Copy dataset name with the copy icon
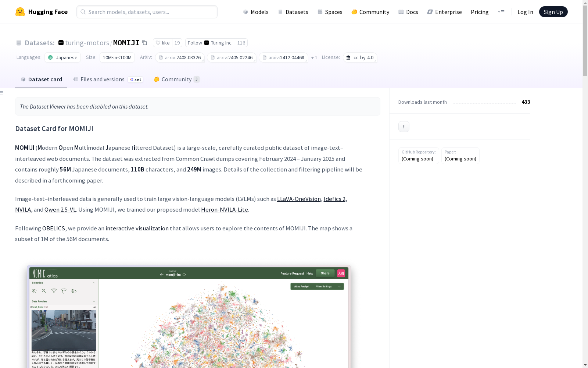The width and height of the screenshot is (588, 368). 145,43
